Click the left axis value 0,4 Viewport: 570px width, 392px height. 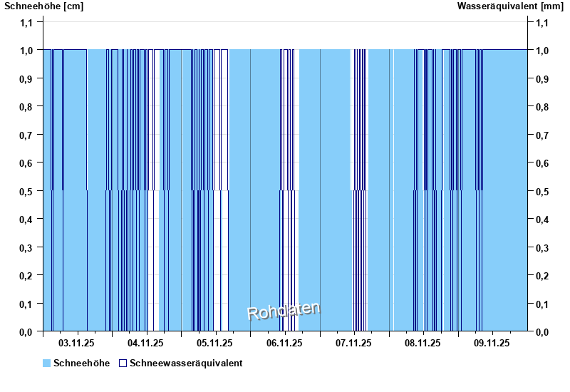pos(26,220)
